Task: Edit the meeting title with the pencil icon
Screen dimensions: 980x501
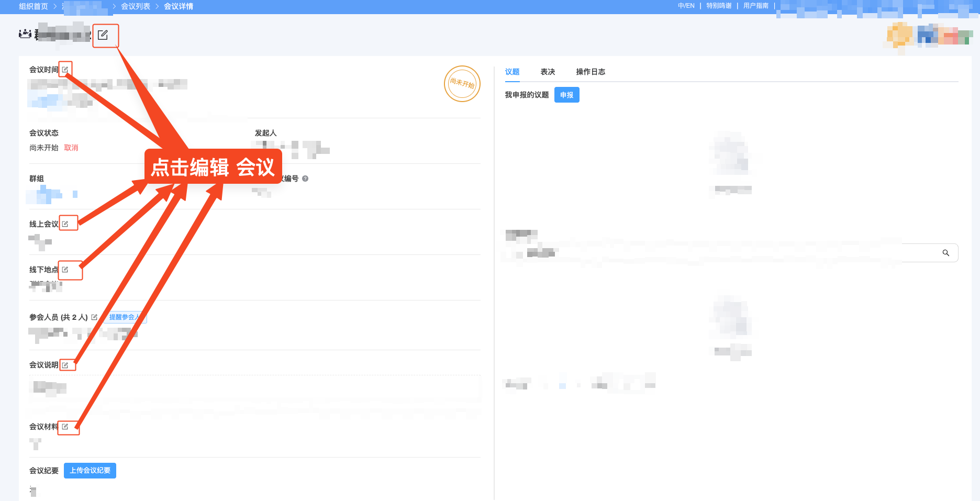Action: coord(105,36)
